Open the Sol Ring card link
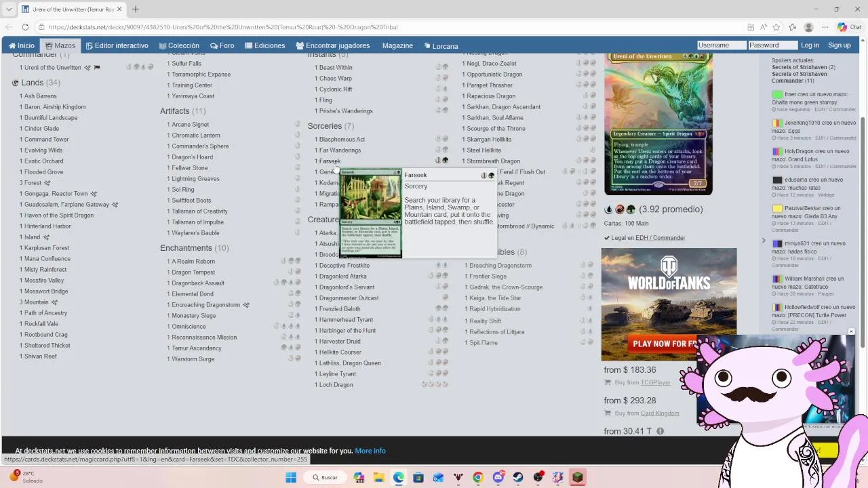 [183, 190]
